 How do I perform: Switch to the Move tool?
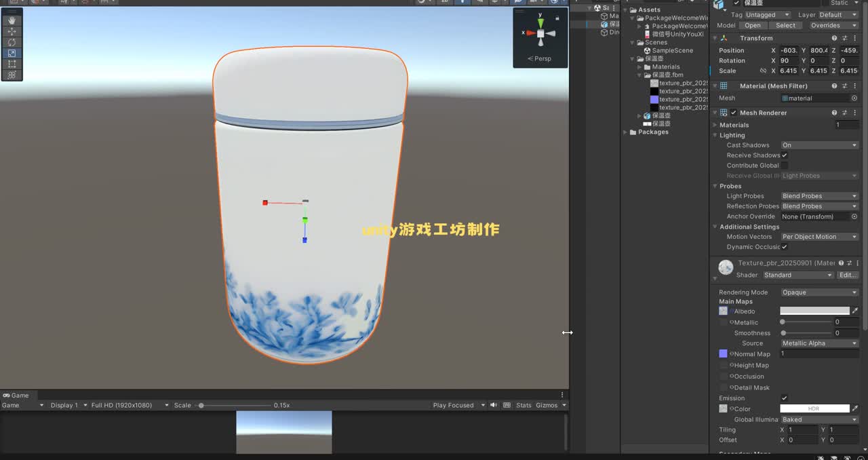coord(12,31)
